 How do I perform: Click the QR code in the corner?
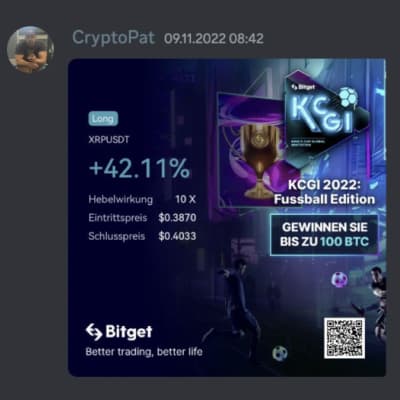point(344,338)
